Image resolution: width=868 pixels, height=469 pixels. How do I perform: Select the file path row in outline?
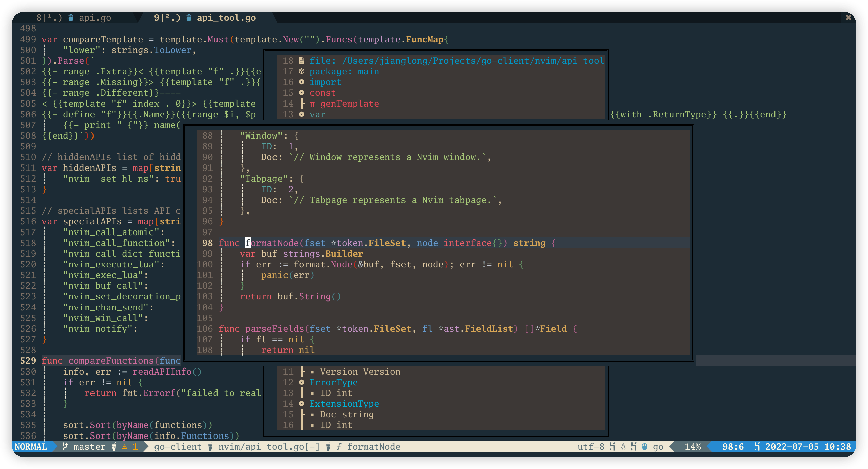tap(456, 61)
